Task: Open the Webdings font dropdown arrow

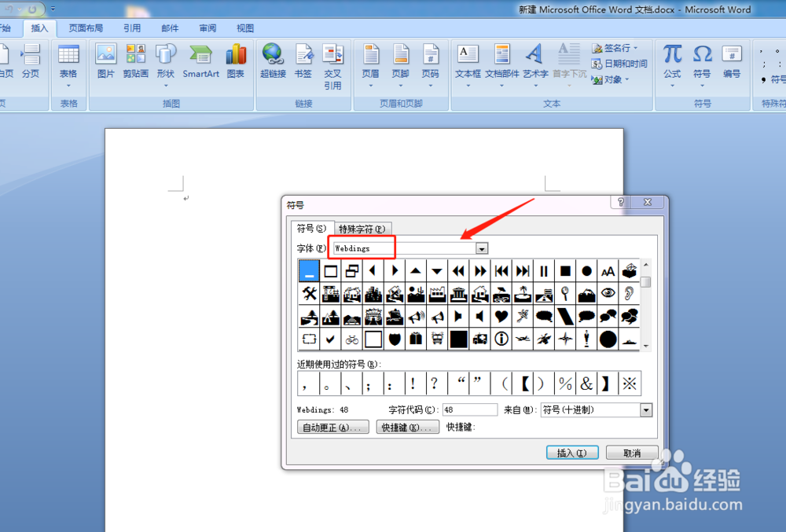Action: click(482, 248)
